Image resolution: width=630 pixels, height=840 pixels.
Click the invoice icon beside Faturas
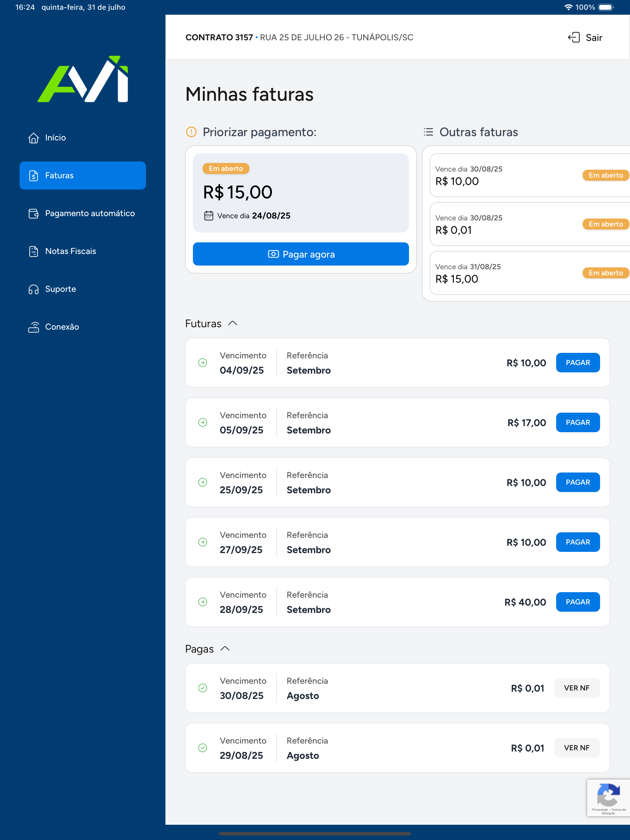pos(33,176)
